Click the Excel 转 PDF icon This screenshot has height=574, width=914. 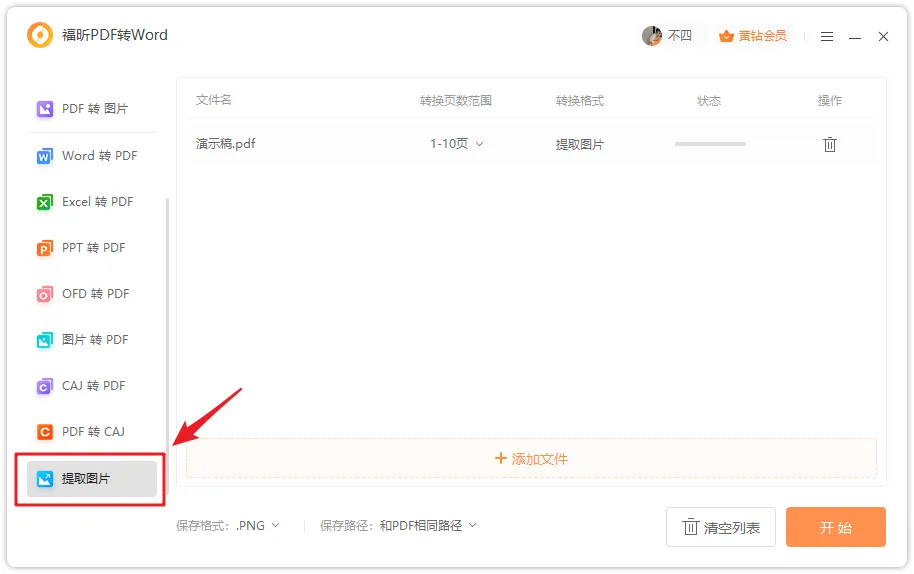[x=45, y=202]
